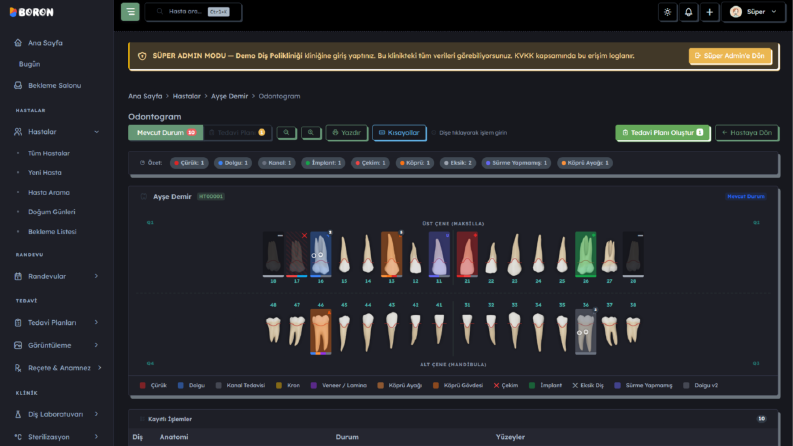
Task: Click the Tedavi Planları clipboard icon
Action: (x=18, y=322)
